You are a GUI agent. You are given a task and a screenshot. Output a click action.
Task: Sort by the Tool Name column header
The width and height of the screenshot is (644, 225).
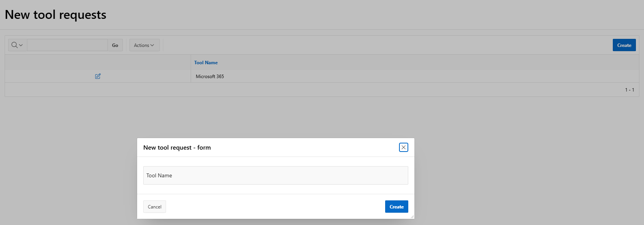(x=206, y=62)
